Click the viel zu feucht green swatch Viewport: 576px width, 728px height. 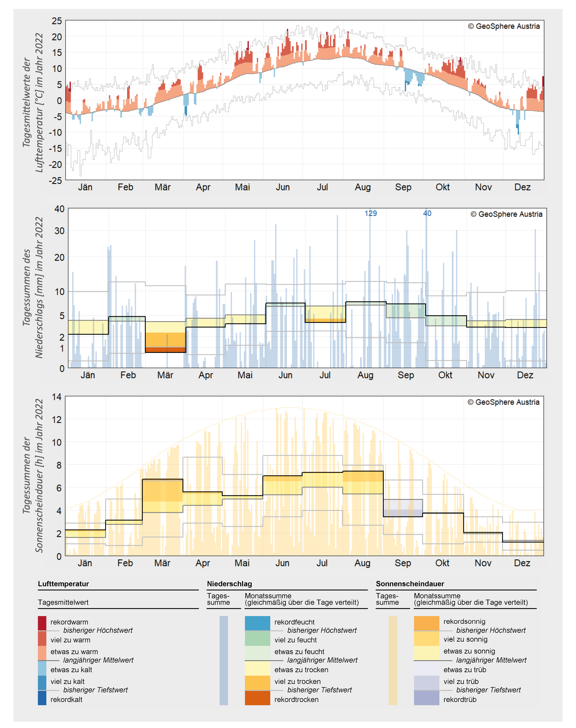257,638
